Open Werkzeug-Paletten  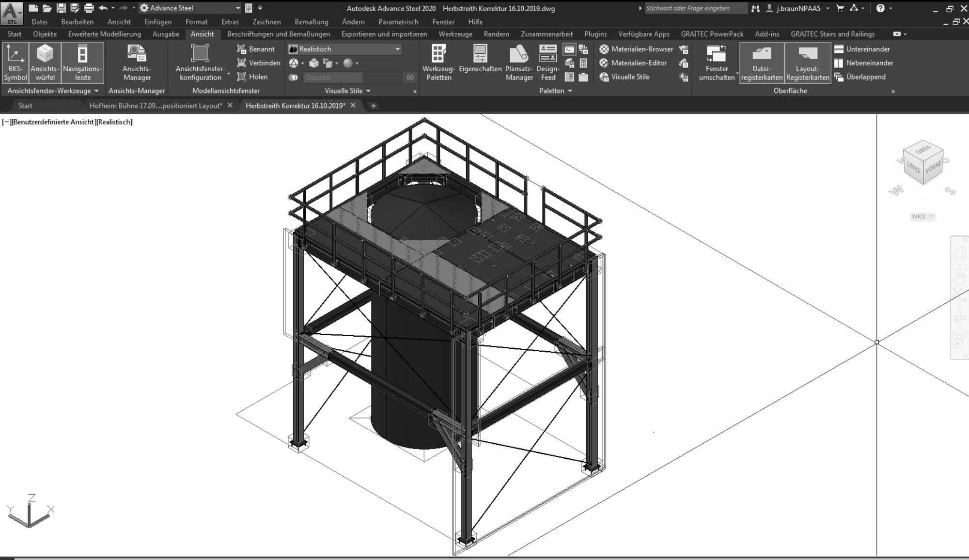point(438,62)
